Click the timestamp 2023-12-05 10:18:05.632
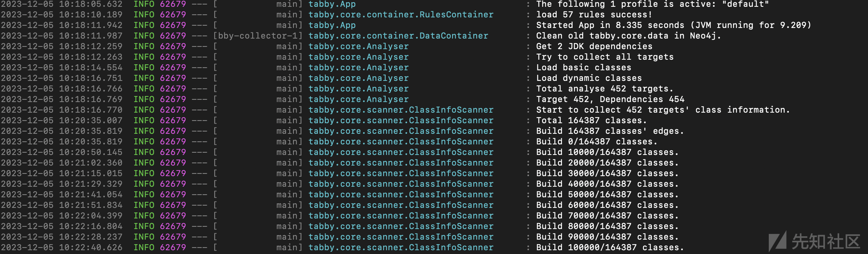The height and width of the screenshot is (254, 868). click(x=61, y=4)
